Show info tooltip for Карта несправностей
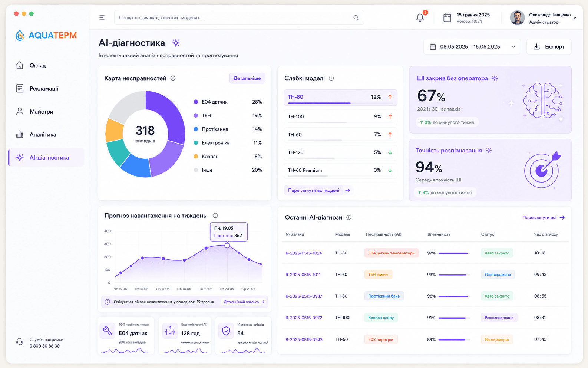The image size is (588, 368). (173, 78)
